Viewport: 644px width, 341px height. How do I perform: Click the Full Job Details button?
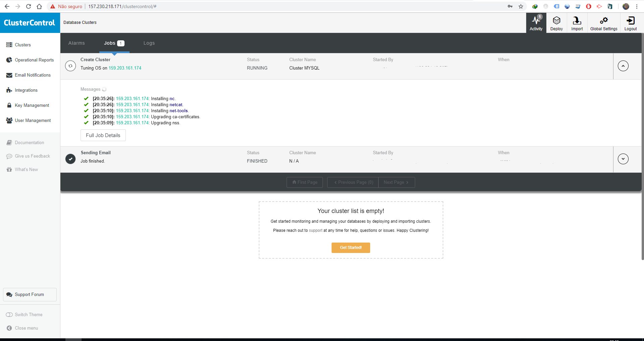coord(103,135)
